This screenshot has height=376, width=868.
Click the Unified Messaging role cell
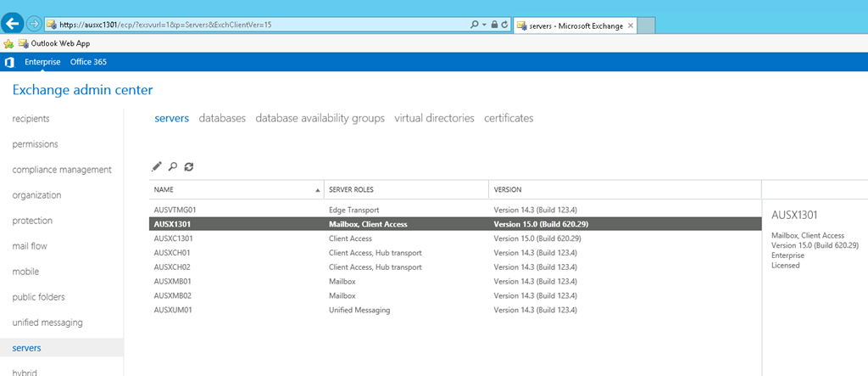(359, 311)
